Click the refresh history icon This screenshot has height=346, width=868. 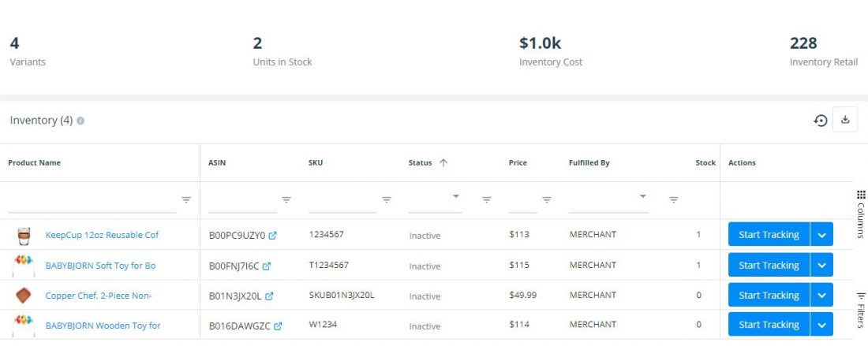[x=821, y=120]
